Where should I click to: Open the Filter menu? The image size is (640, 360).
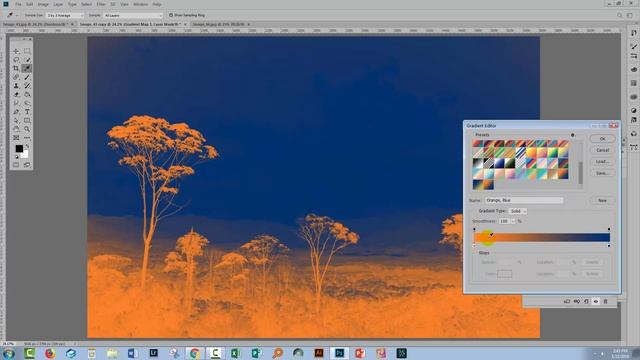101,4
